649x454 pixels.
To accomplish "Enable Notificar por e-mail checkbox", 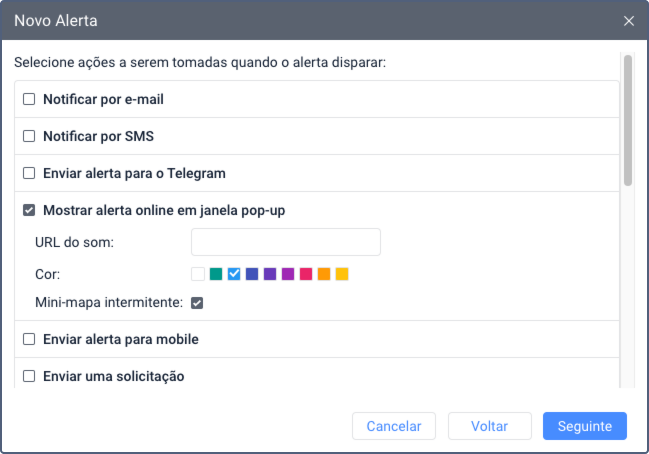I will (29, 99).
